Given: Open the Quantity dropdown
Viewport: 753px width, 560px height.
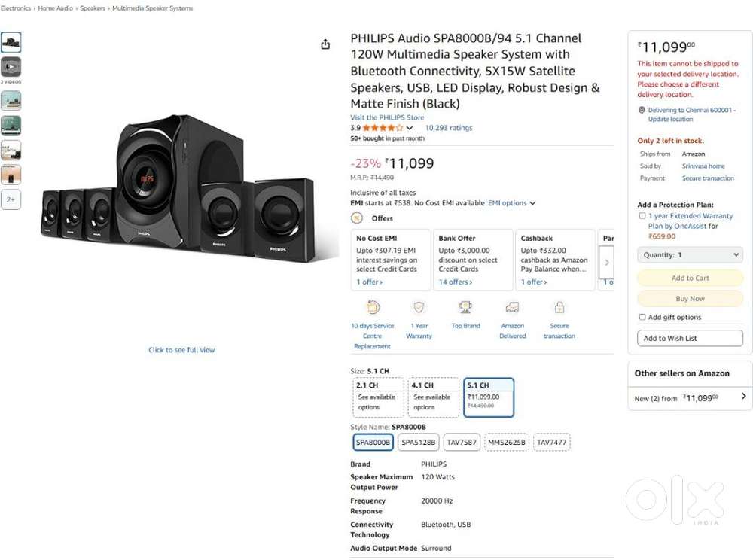Looking at the screenshot, I should coord(690,255).
